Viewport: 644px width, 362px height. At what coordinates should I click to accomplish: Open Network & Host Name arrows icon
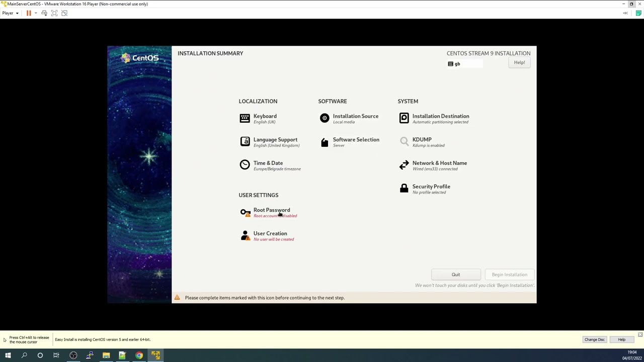click(x=404, y=165)
